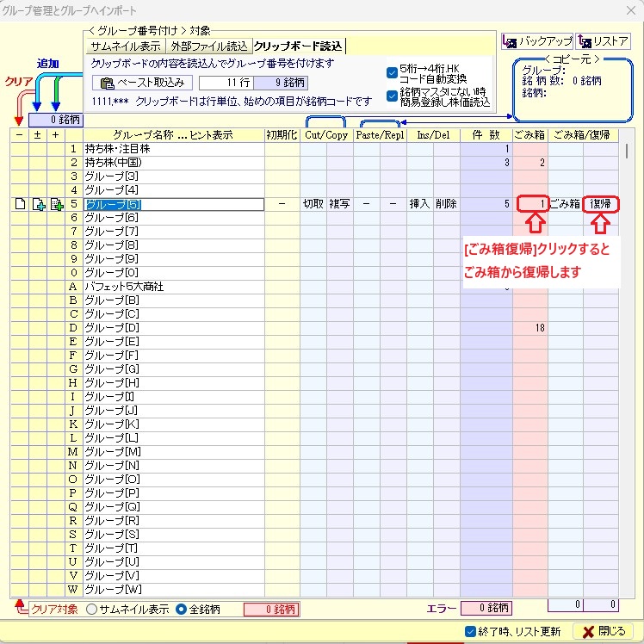
Task: Click 切取 in the group 5 row
Action: click(x=313, y=205)
